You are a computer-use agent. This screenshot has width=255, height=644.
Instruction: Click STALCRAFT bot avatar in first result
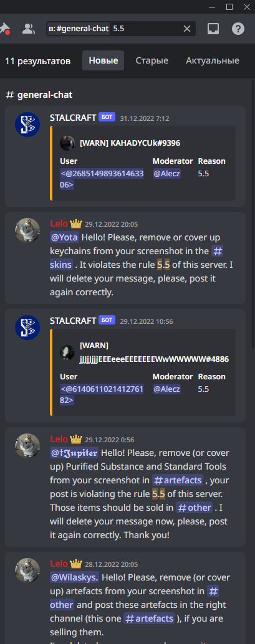(27, 125)
